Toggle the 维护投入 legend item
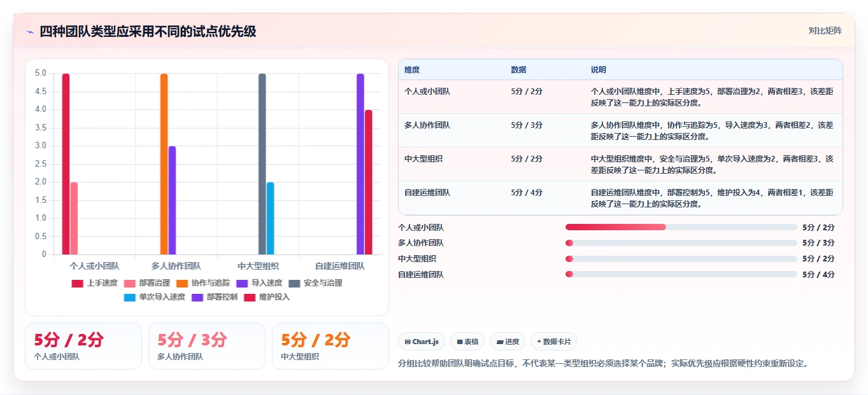 266,297
